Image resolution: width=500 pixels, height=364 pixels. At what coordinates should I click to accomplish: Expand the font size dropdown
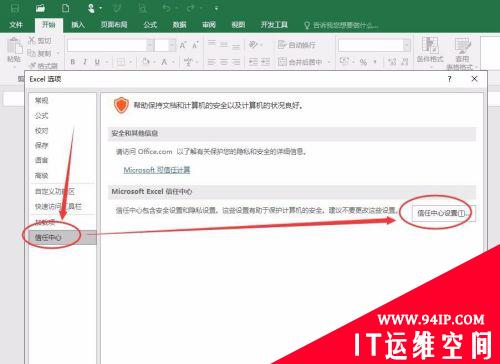(x=172, y=45)
